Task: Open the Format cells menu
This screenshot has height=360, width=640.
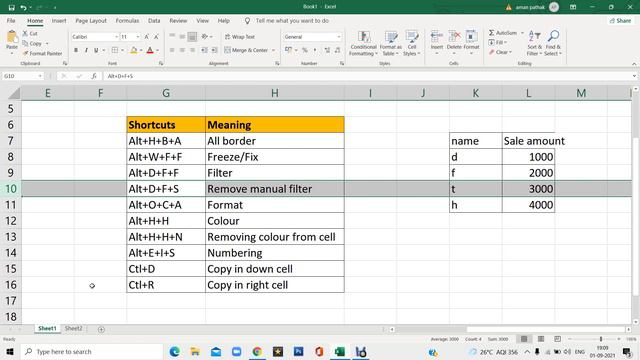Action: pyautogui.click(x=471, y=43)
